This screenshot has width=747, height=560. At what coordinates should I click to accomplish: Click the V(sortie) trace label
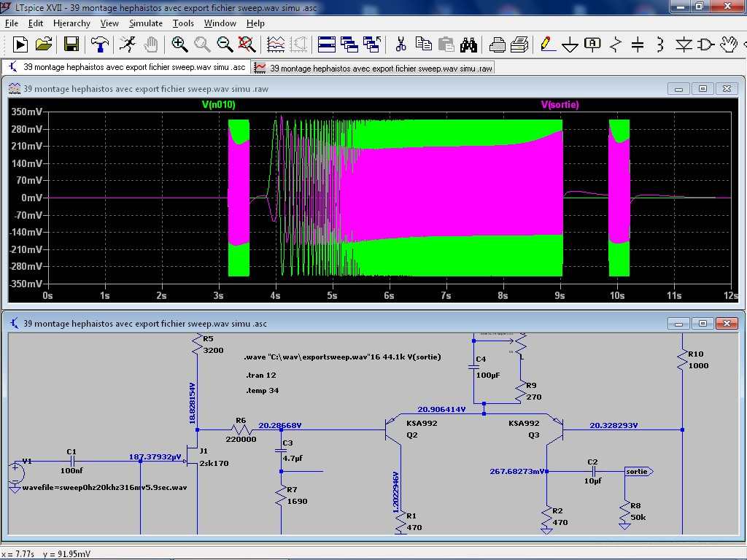click(560, 105)
